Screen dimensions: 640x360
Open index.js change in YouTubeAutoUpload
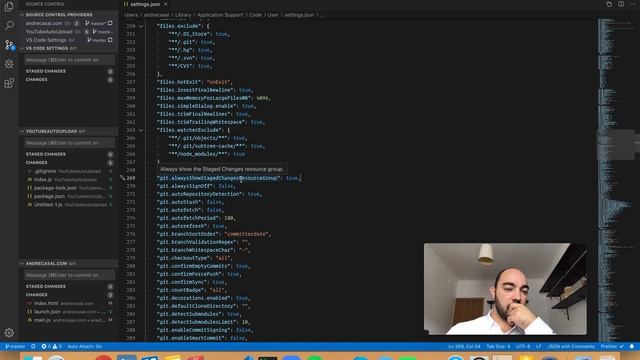click(x=69, y=180)
